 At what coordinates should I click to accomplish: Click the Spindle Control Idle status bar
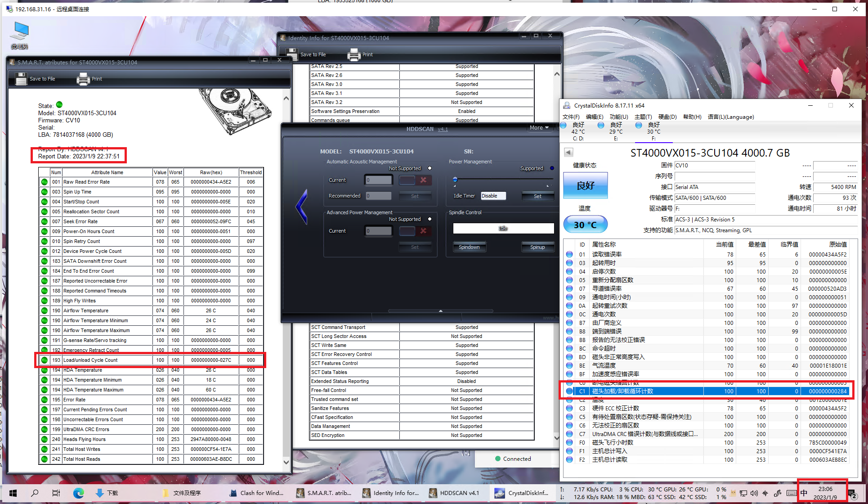[503, 228]
